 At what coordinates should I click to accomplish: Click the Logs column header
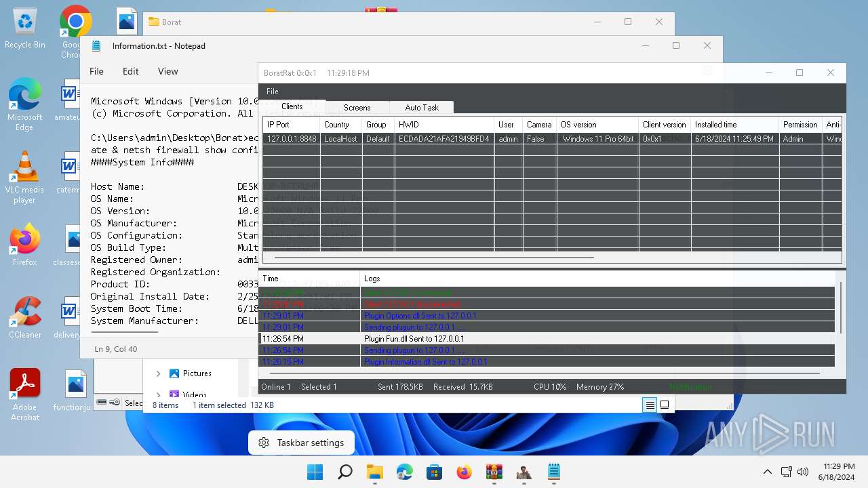click(597, 279)
